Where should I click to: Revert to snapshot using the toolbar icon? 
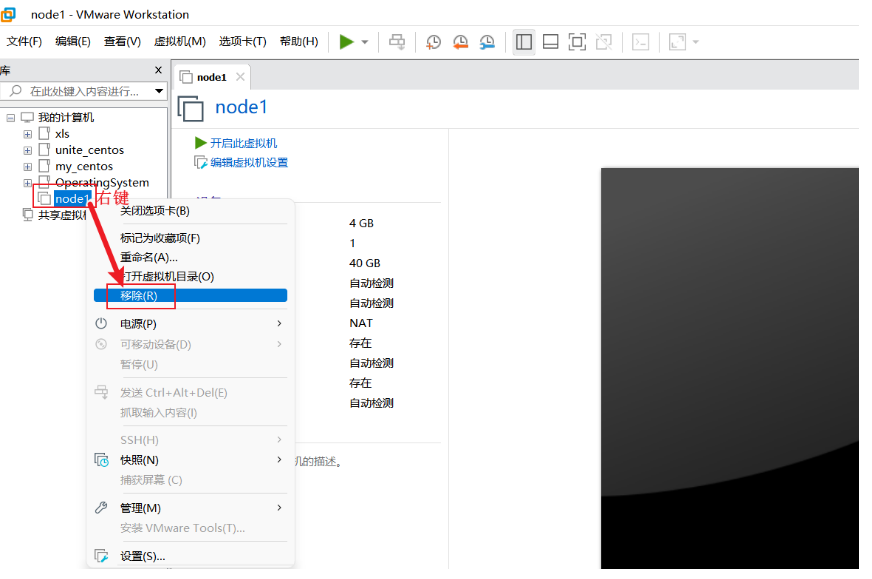[x=460, y=42]
